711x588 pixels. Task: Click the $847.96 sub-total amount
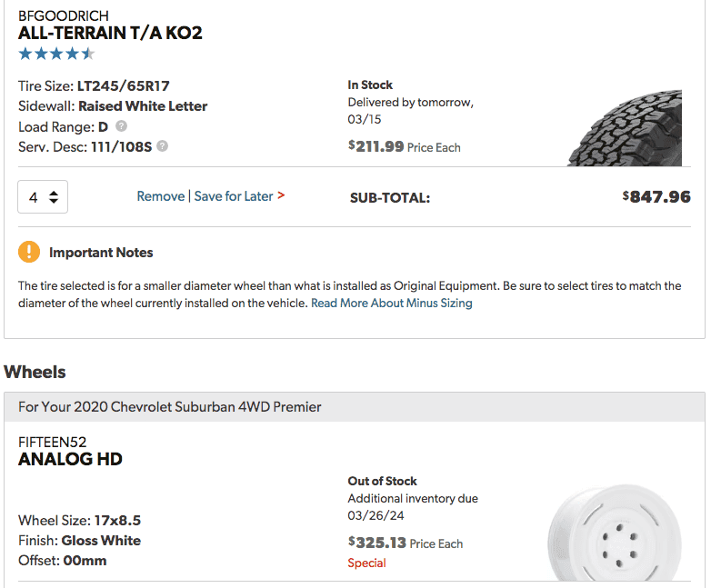(656, 196)
